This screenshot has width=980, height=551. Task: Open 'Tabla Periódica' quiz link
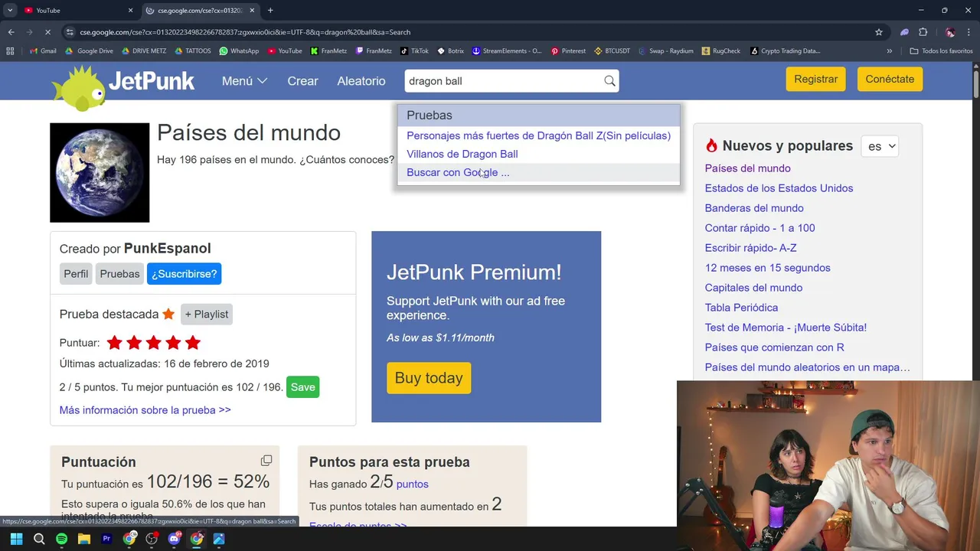click(741, 308)
